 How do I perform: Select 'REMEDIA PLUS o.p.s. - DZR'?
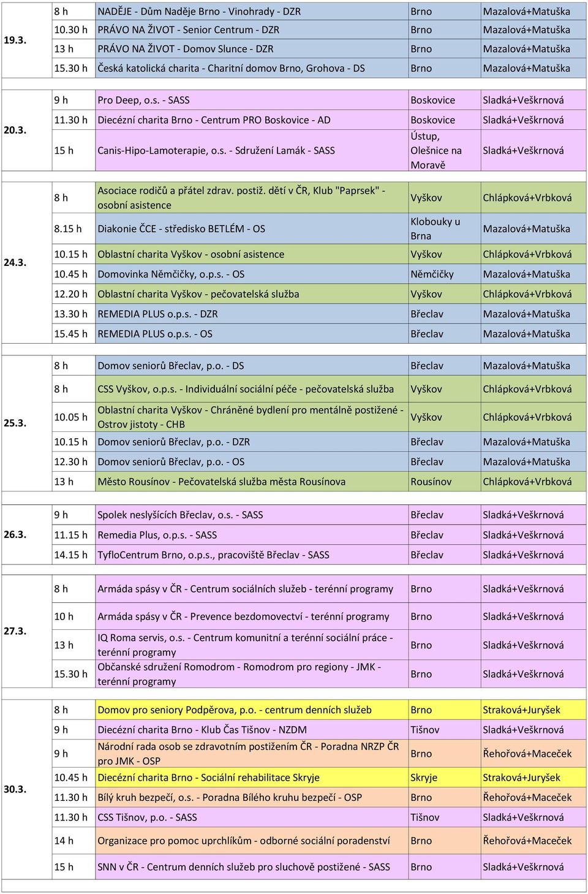[x=157, y=314]
